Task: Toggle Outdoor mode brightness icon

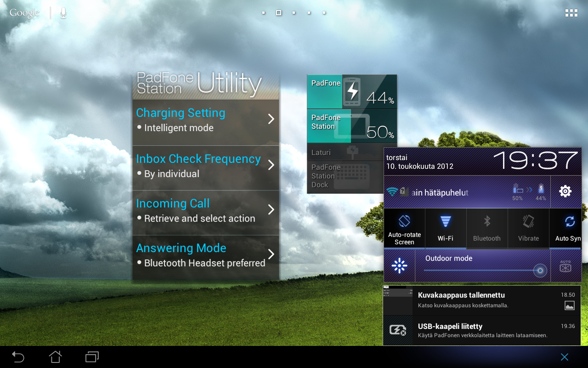Action: point(399,266)
